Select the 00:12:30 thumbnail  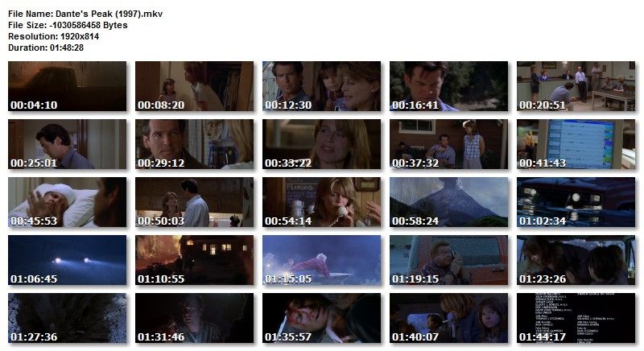click(x=321, y=86)
